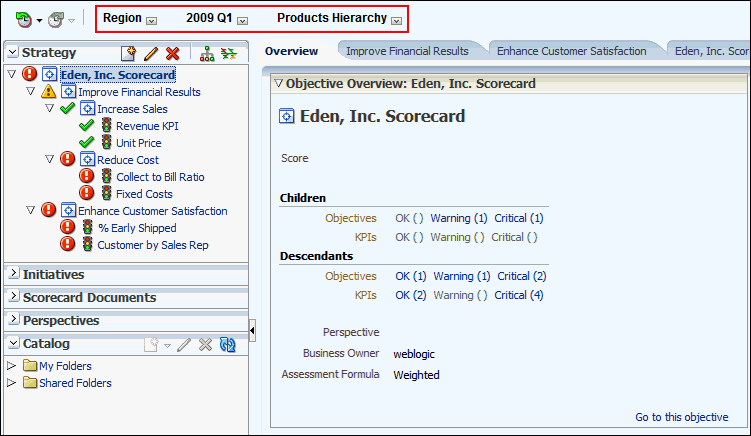
Task: Click critical status icon for Customer by Sales Rep
Action: (x=68, y=244)
